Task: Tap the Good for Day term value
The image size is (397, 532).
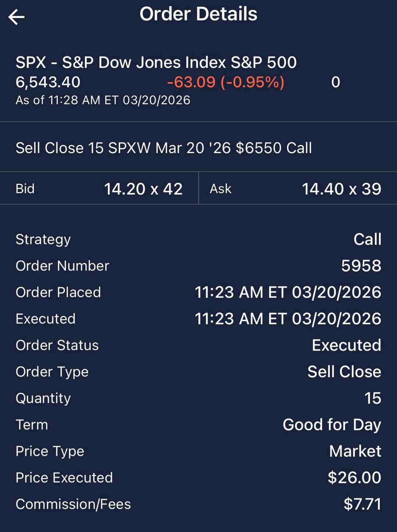Action: (332, 425)
